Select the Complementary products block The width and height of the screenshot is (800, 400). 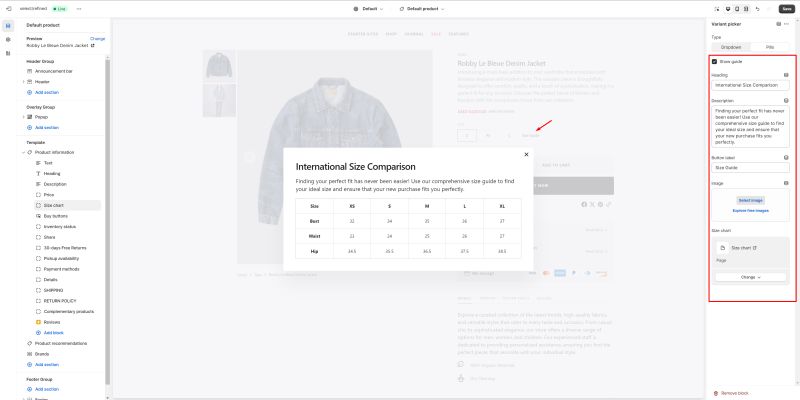pyautogui.click(x=69, y=312)
